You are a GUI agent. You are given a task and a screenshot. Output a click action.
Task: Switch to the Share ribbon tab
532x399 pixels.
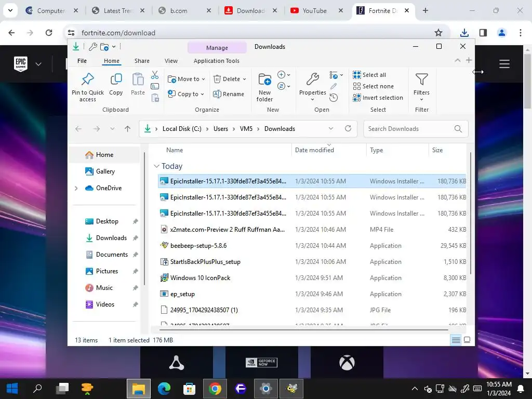point(142,61)
